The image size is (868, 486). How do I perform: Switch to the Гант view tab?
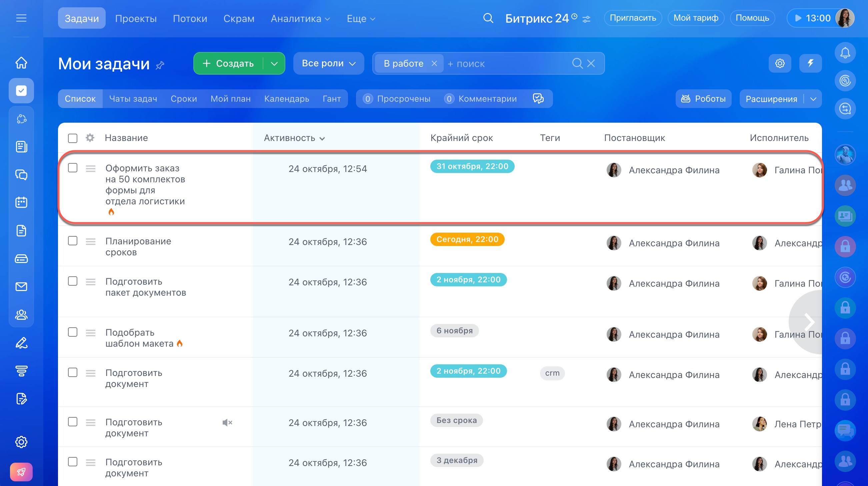(332, 99)
